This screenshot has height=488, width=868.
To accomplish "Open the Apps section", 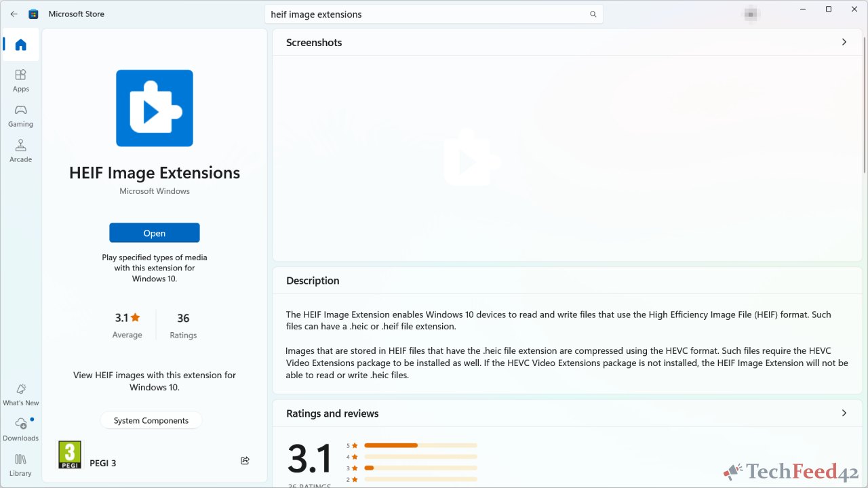I will [20, 80].
